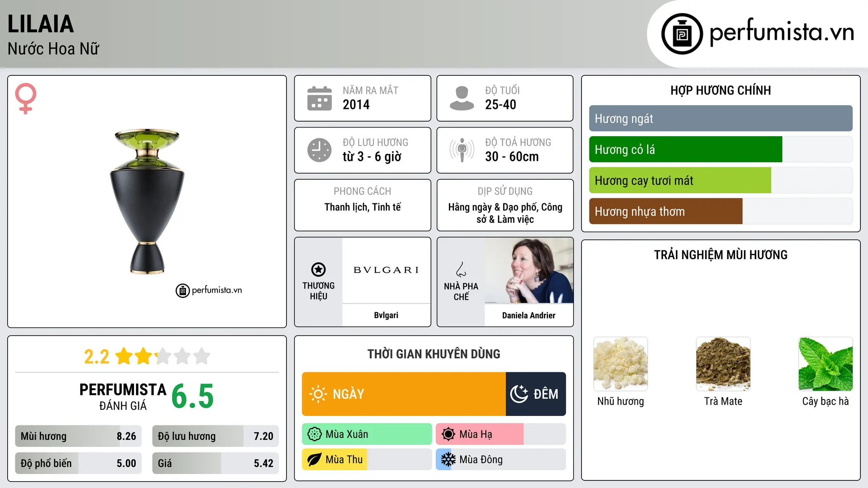Click the sun icon for Mùa Hạ
Screen dimensions: 868x488
(x=448, y=434)
